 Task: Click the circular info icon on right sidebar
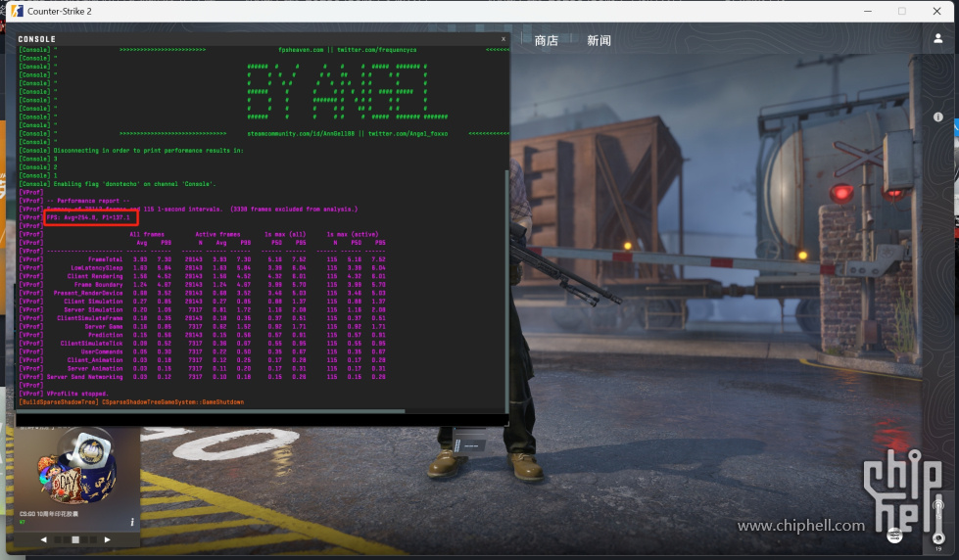pos(937,117)
